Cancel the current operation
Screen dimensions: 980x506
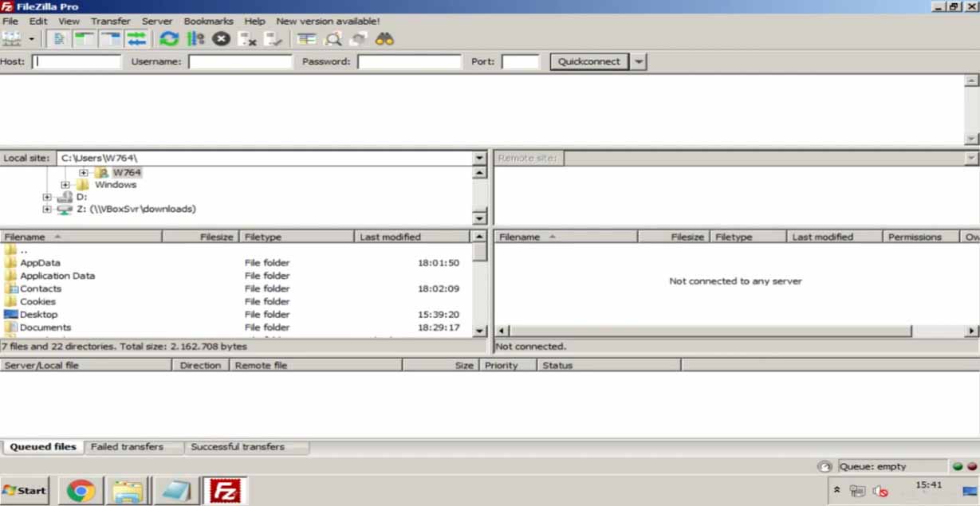(x=222, y=38)
